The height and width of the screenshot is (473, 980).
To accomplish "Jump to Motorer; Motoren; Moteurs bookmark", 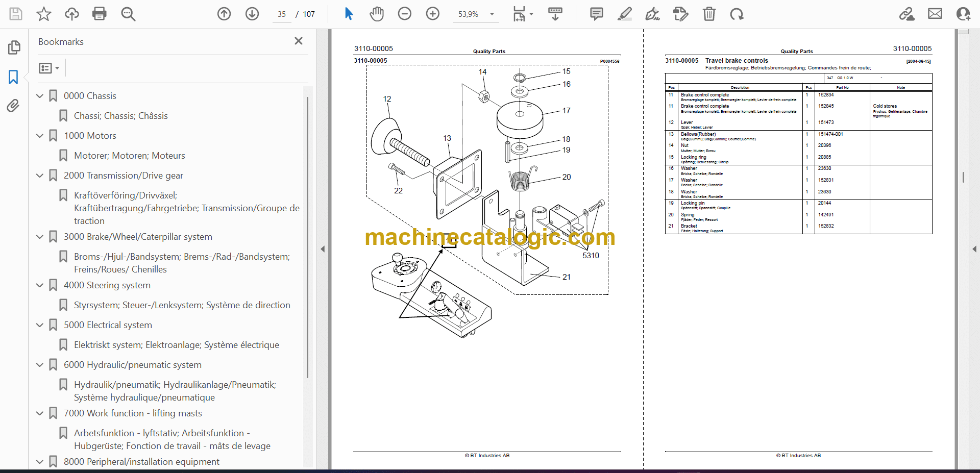I will [x=130, y=156].
